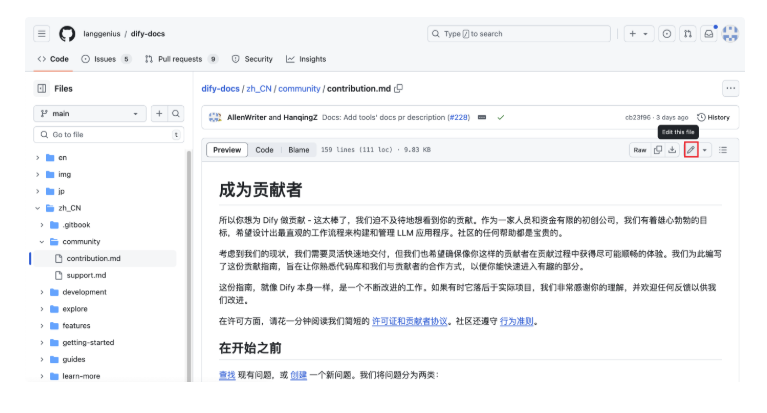Switch to the Security tab

click(252, 59)
